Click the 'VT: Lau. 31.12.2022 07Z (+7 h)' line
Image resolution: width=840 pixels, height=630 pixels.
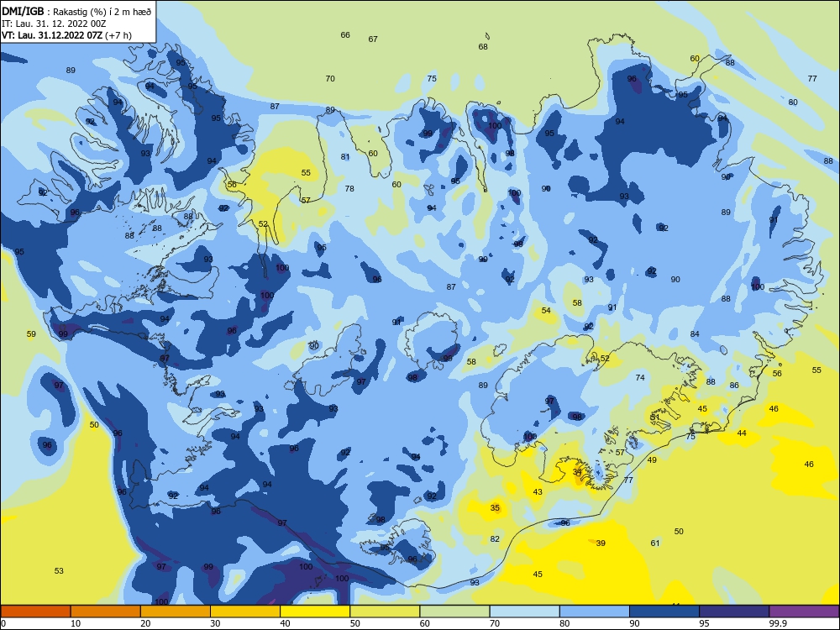[x=66, y=35]
